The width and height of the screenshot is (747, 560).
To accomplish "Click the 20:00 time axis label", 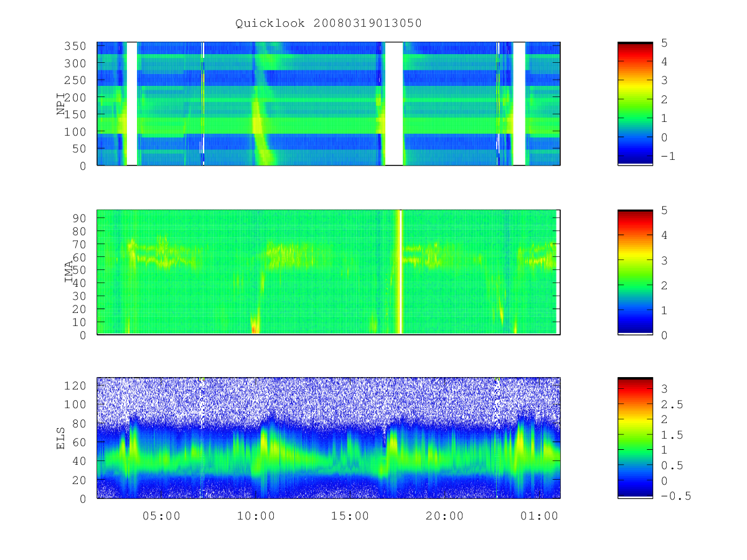I will coord(444,516).
